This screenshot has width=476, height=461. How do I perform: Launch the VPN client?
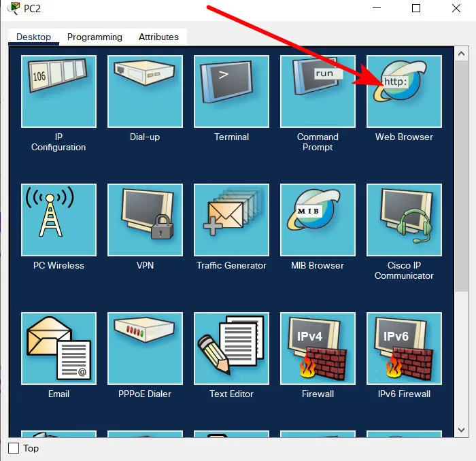pos(145,220)
